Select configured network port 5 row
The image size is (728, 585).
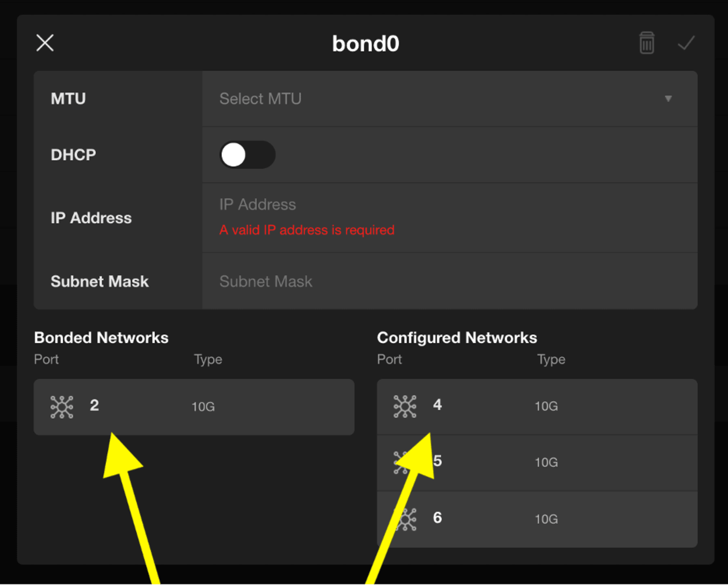537,463
